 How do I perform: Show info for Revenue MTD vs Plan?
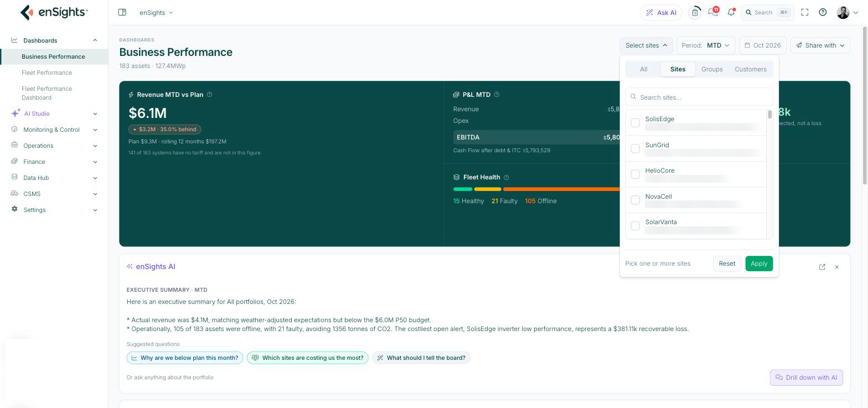pyautogui.click(x=209, y=95)
